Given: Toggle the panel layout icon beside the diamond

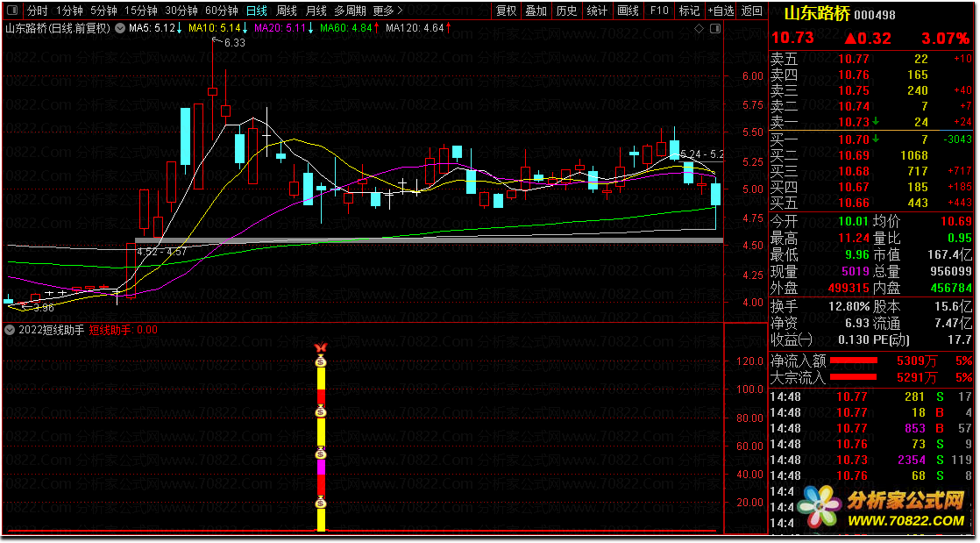Looking at the screenshot, I should [714, 29].
